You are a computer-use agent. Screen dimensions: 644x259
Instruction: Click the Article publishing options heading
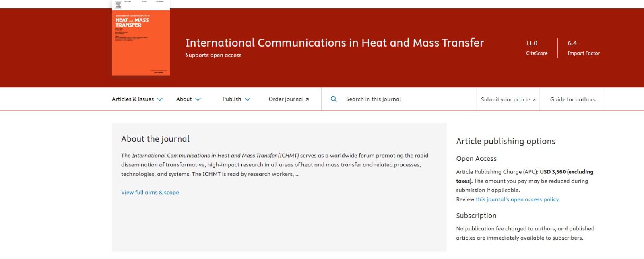(x=506, y=141)
